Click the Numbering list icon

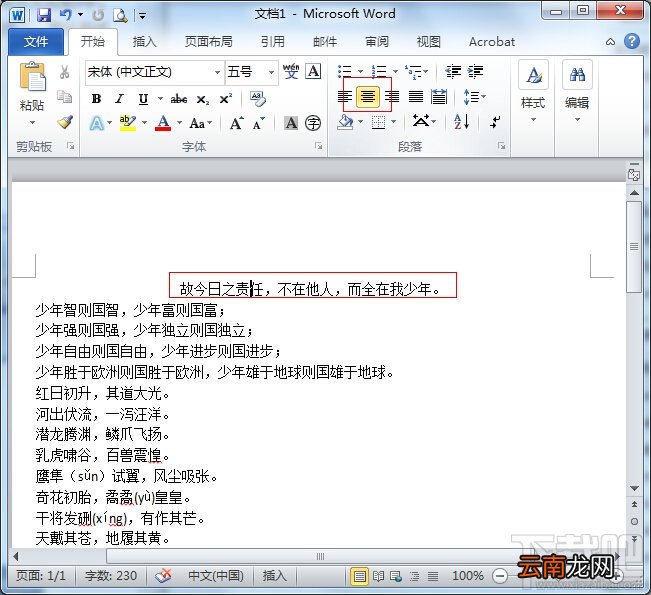click(379, 71)
